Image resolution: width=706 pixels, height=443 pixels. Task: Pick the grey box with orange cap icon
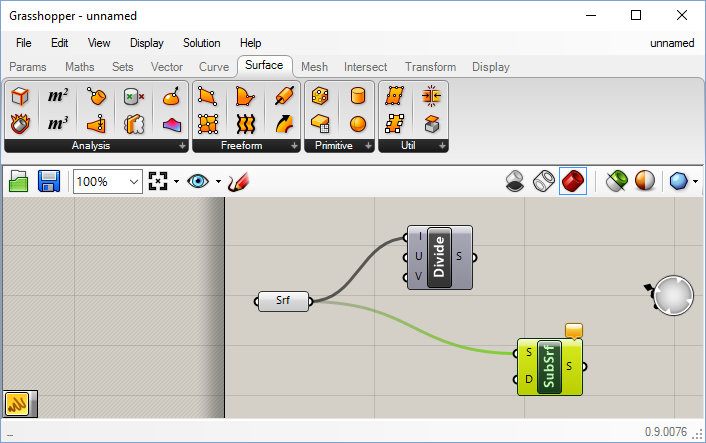pyautogui.click(x=431, y=124)
